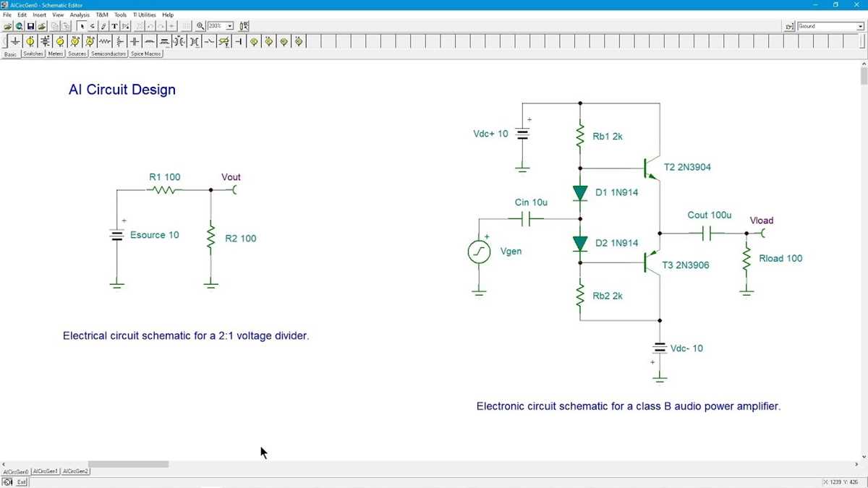The width and height of the screenshot is (868, 488).
Task: Select the 'D1 1N914' diode label
Action: coord(617,193)
